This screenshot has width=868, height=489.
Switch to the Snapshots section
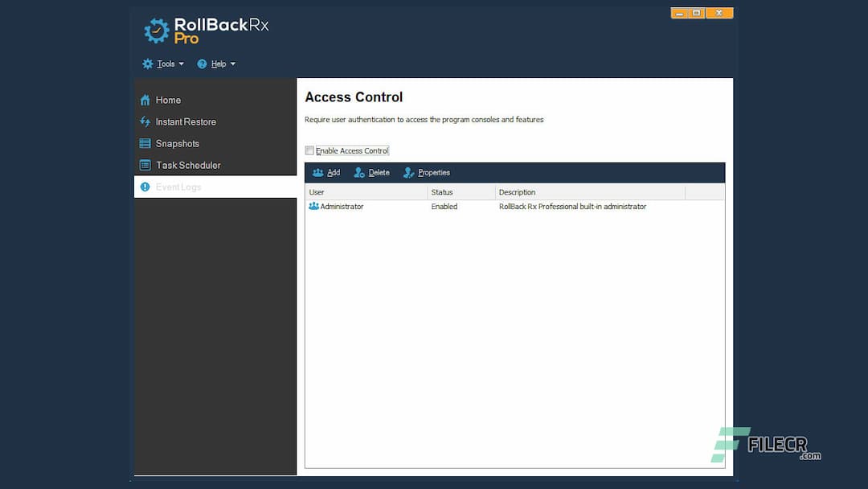click(176, 143)
